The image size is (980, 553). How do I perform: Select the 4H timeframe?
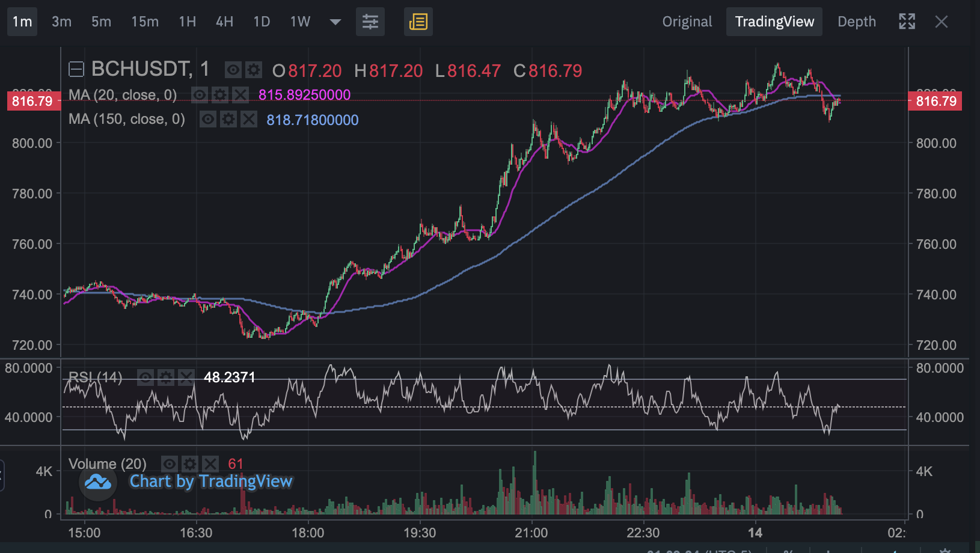pos(224,22)
